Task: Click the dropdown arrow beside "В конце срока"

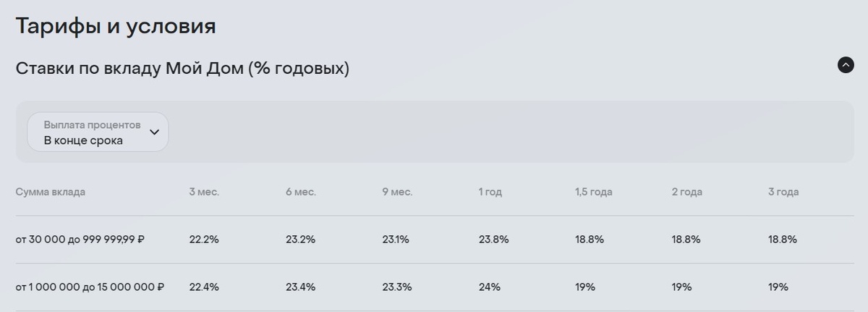Action: coord(153,132)
